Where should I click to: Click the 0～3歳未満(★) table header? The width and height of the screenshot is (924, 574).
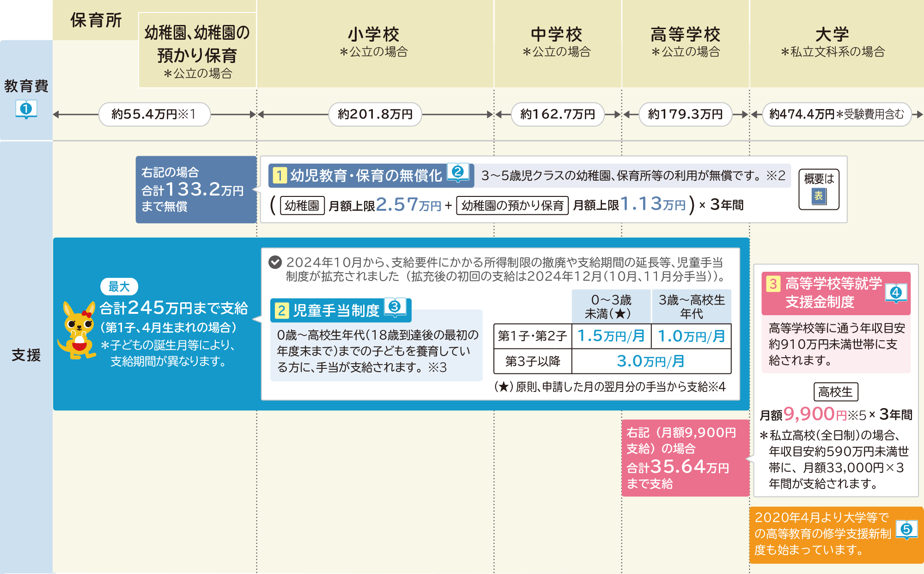(611, 306)
